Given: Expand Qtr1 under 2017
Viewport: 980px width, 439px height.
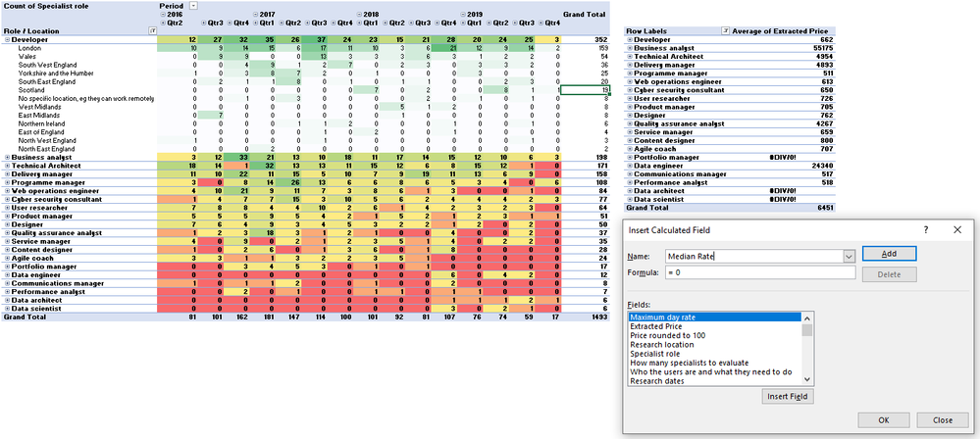Looking at the screenshot, I should click(256, 23).
